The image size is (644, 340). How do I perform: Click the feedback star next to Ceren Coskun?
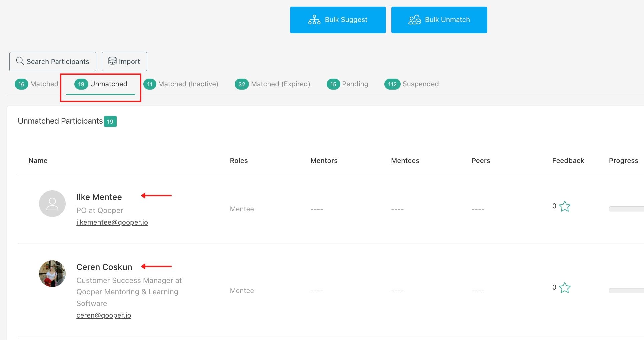565,288
